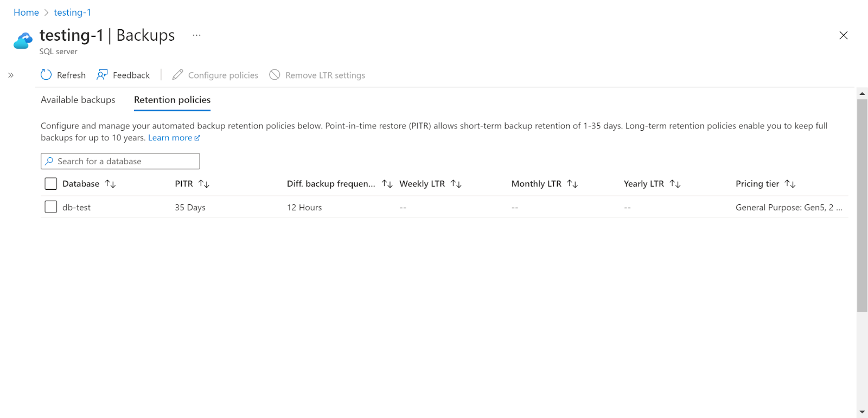The width and height of the screenshot is (868, 418).
Task: Expand the collapsed left navigation menu
Action: click(11, 75)
